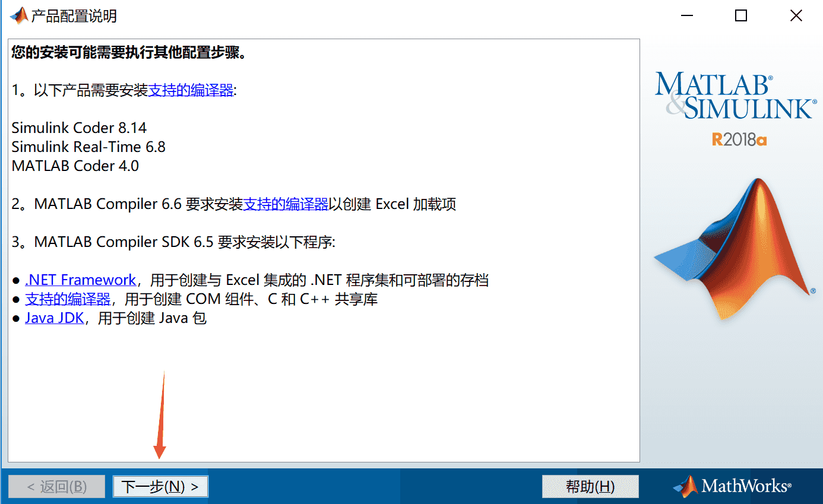Click the window title 产品配置说明

point(74,16)
